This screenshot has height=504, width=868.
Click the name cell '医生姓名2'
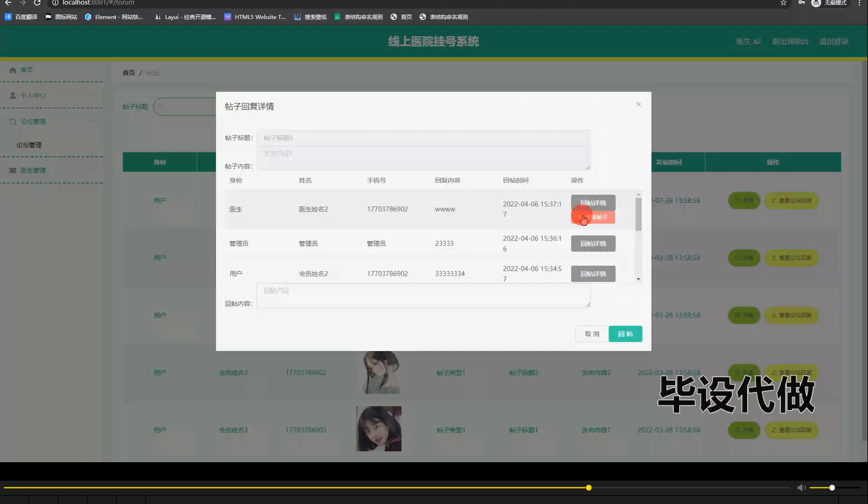click(x=313, y=209)
